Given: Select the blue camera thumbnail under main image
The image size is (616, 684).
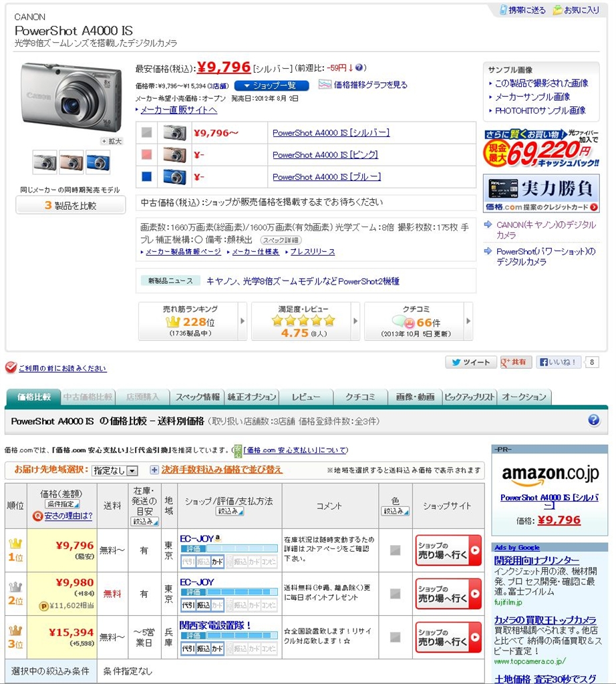Looking at the screenshot, I should [98, 162].
